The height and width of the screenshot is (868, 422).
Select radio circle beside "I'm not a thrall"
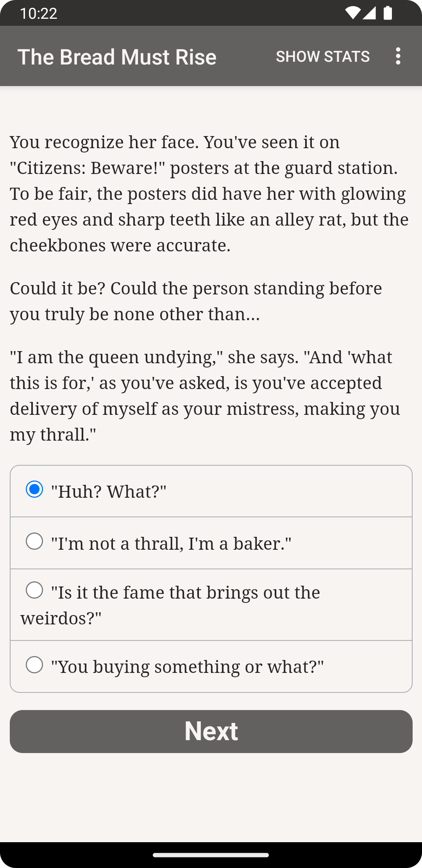click(x=34, y=541)
